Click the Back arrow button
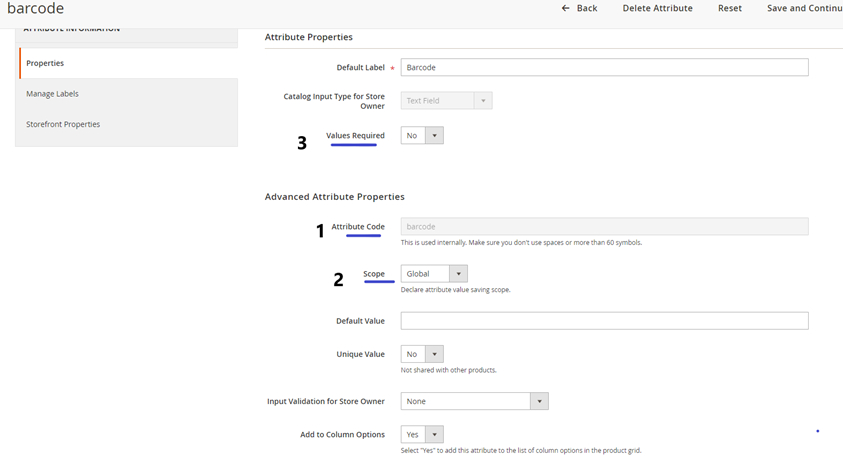This screenshot has height=463, width=843. click(579, 8)
